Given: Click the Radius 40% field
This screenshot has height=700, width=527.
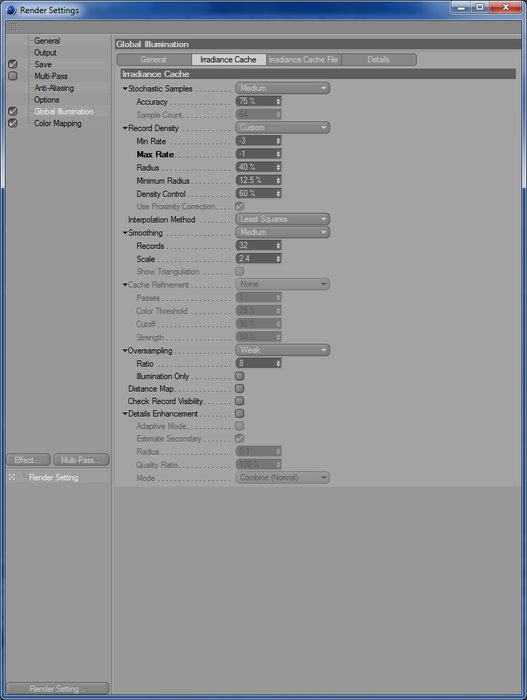Looking at the screenshot, I should tap(258, 167).
